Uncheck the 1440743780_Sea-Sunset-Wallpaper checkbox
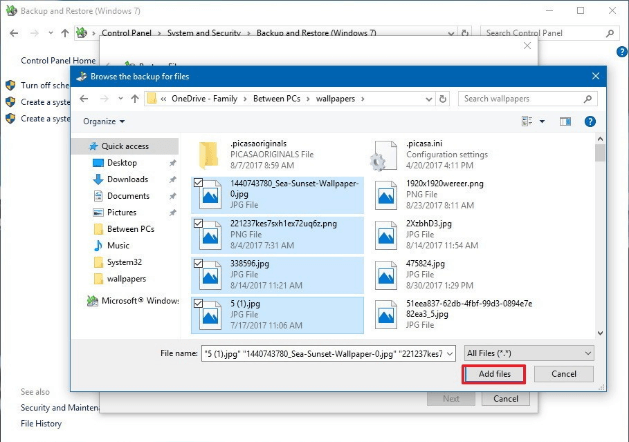629x442 pixels. tap(198, 181)
